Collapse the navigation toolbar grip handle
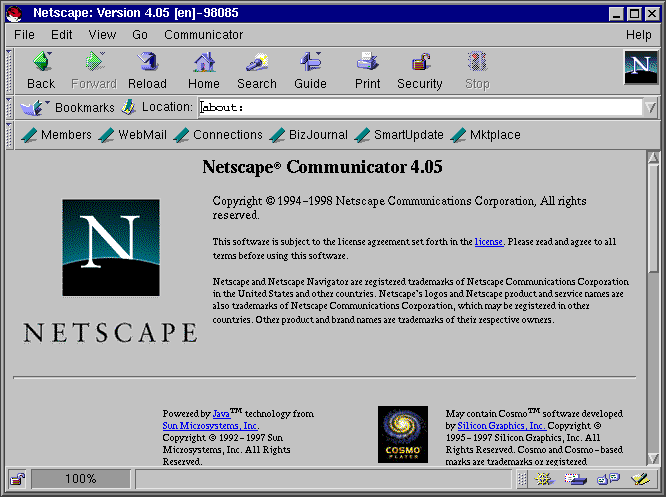This screenshot has height=497, width=666. [9, 71]
